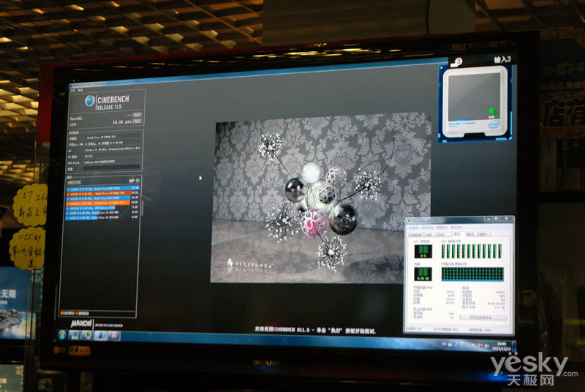Click the CPU score 10.25 pts value
Image resolution: width=585 pixels, height=392 pixels.
pos(121,122)
